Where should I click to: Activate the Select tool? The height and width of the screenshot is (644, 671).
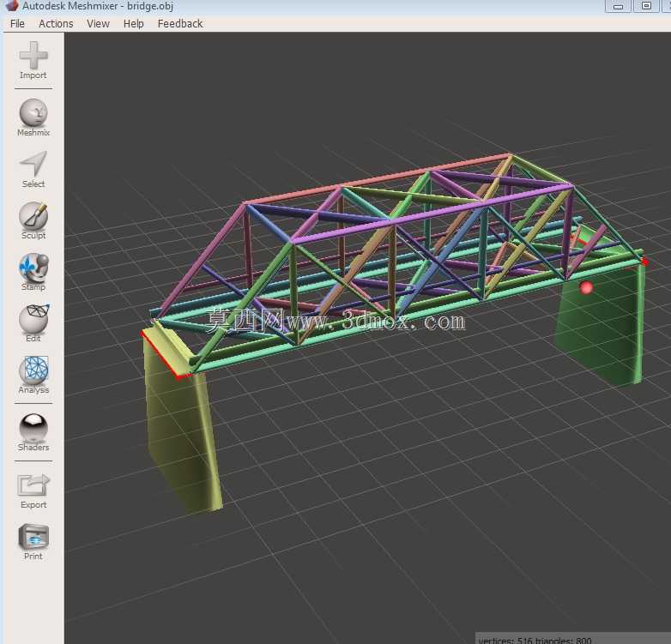pyautogui.click(x=33, y=169)
